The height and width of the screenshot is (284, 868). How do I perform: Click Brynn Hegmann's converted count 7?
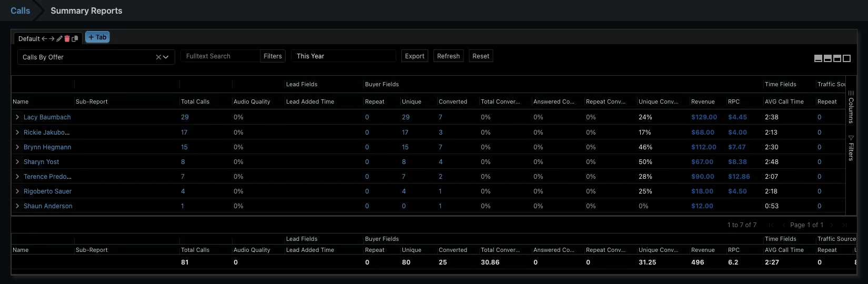pos(440,147)
